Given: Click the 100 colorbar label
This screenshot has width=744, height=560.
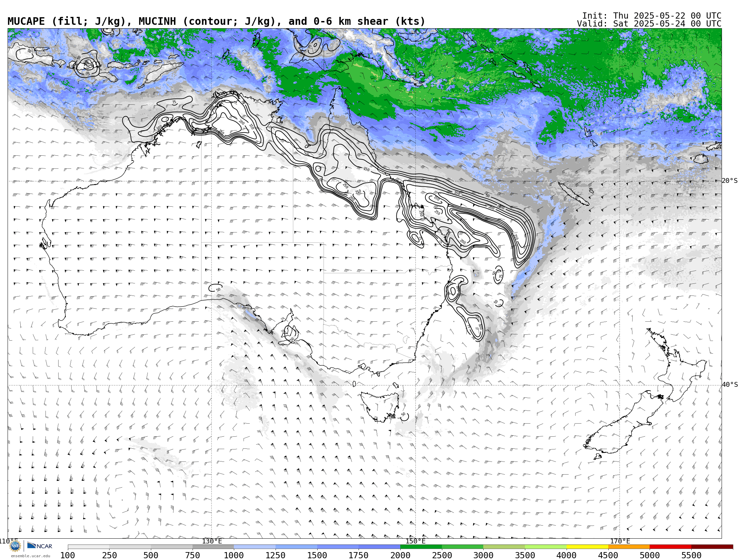Looking at the screenshot, I should point(68,555).
